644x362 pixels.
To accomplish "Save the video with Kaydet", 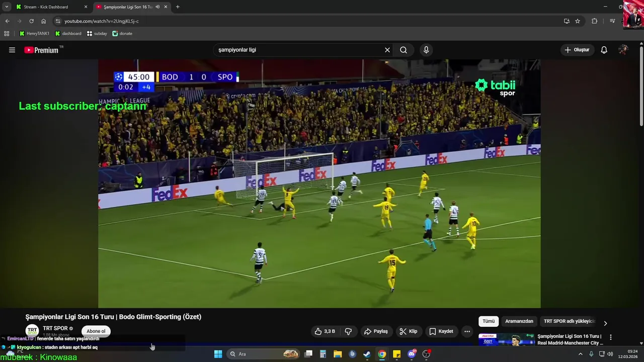I will [441, 331].
